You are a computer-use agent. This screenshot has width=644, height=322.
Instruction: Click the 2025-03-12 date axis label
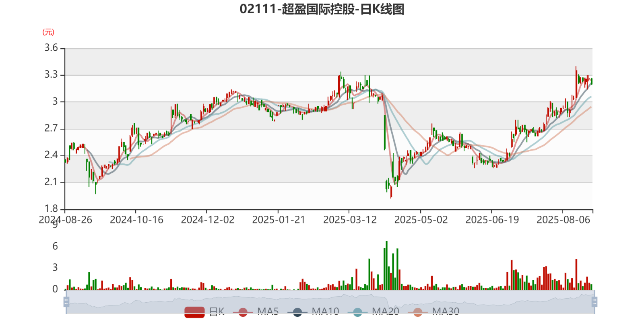[x=350, y=220]
